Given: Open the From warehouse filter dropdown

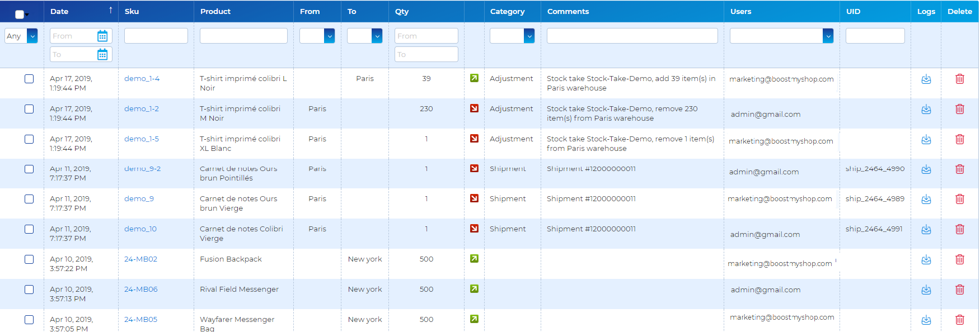Looking at the screenshot, I should coord(317,36).
